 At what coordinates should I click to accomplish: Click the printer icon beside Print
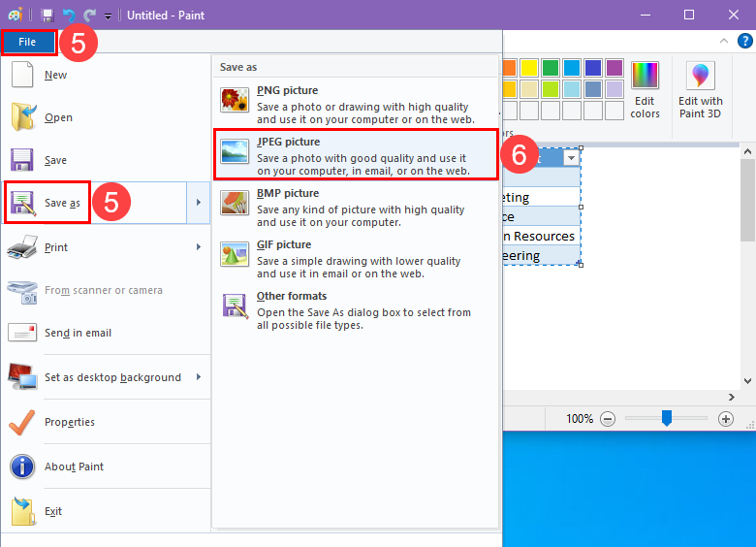click(22, 246)
